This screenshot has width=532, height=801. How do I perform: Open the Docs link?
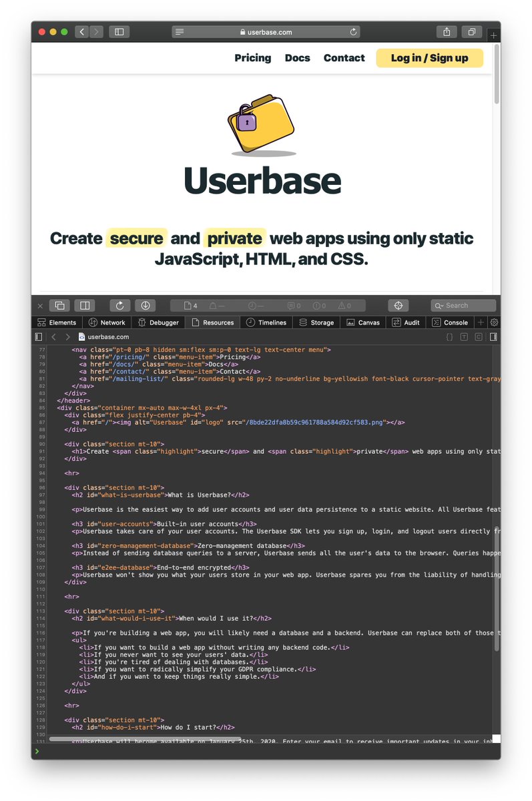(x=298, y=58)
